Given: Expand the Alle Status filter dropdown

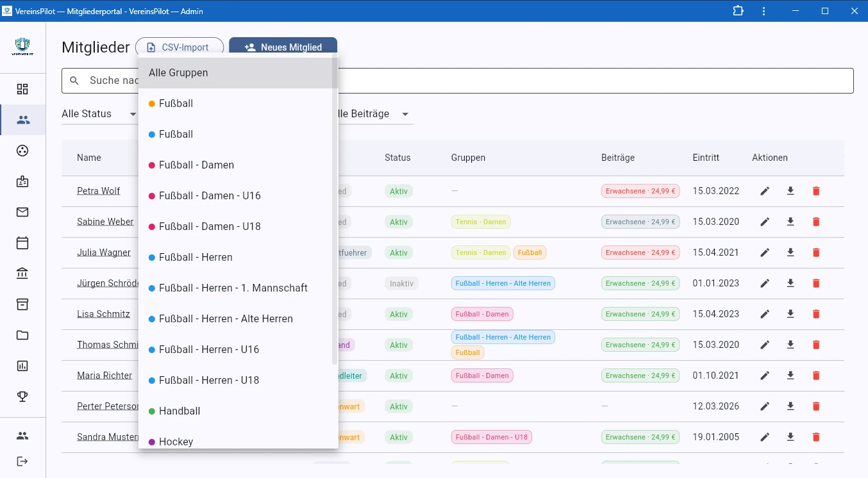Looking at the screenshot, I should coord(99,114).
